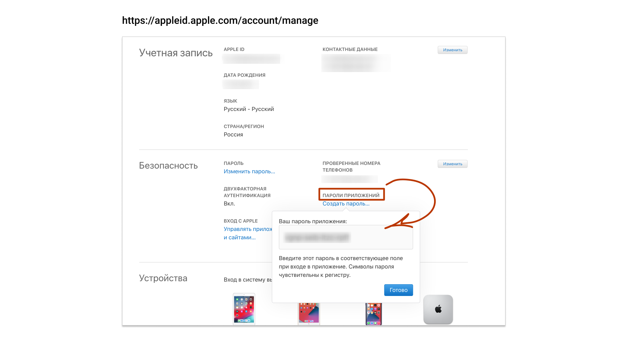Follow the Создать пароль… link
Screen dimensions: 644x362
346,203
